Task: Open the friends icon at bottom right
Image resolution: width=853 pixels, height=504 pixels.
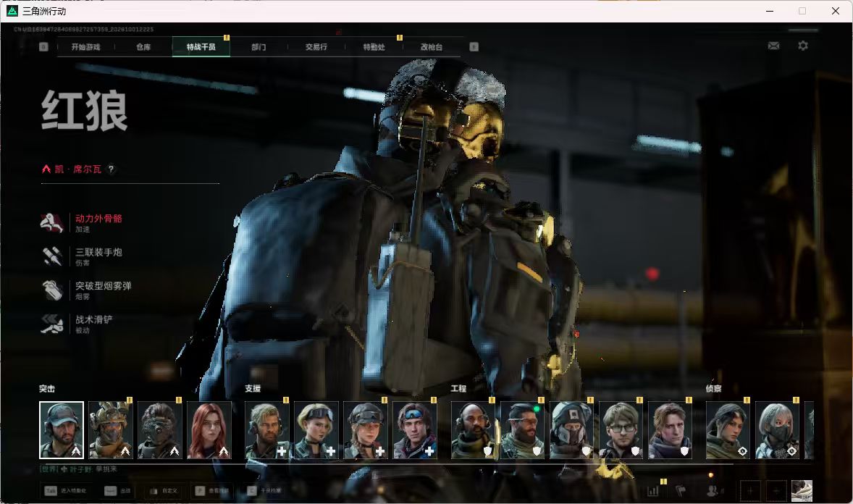Action: 712,491
